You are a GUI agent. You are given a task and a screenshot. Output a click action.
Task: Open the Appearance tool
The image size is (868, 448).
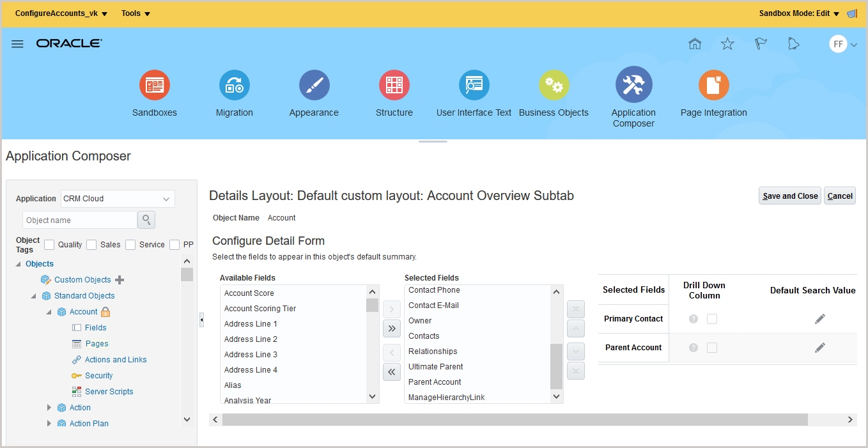pos(314,84)
